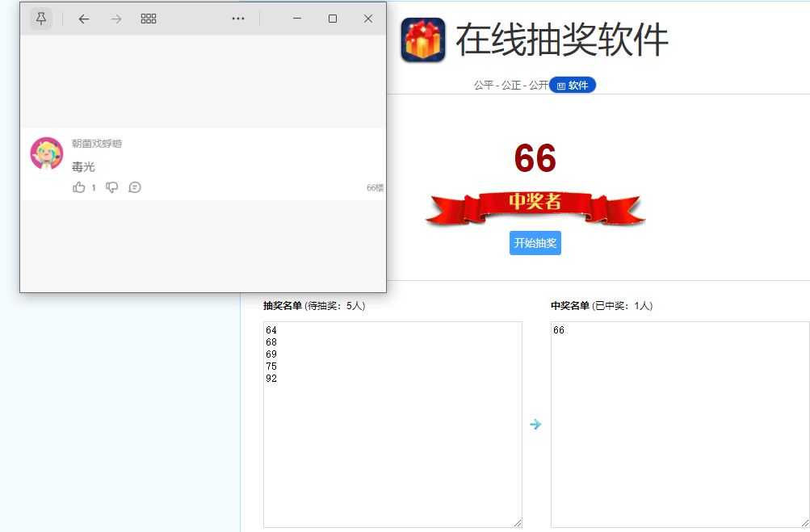Select the entry 68 in lottery list
The width and height of the screenshot is (810, 532).
point(271,342)
